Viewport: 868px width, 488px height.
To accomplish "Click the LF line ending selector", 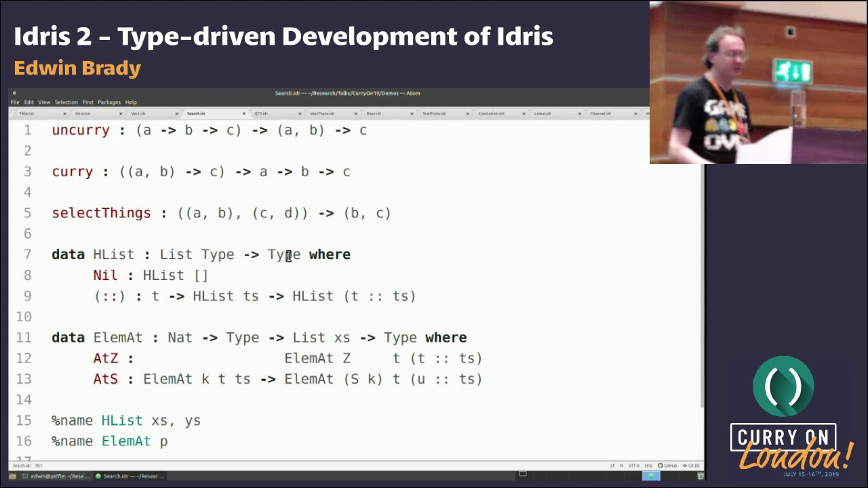I will (612, 466).
